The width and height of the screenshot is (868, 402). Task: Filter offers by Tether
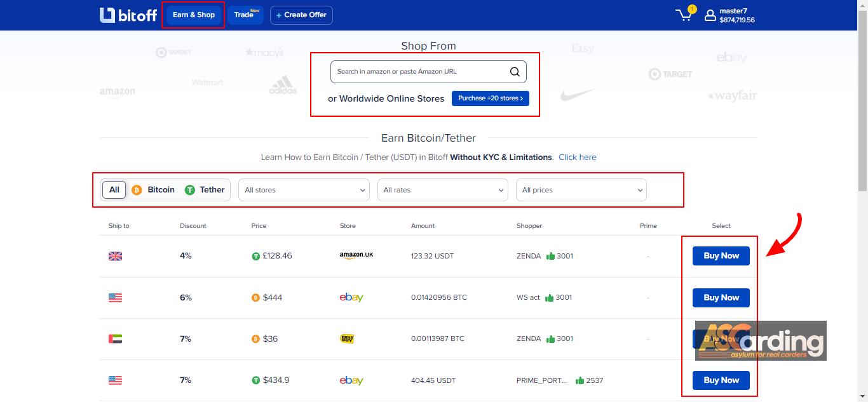click(205, 190)
